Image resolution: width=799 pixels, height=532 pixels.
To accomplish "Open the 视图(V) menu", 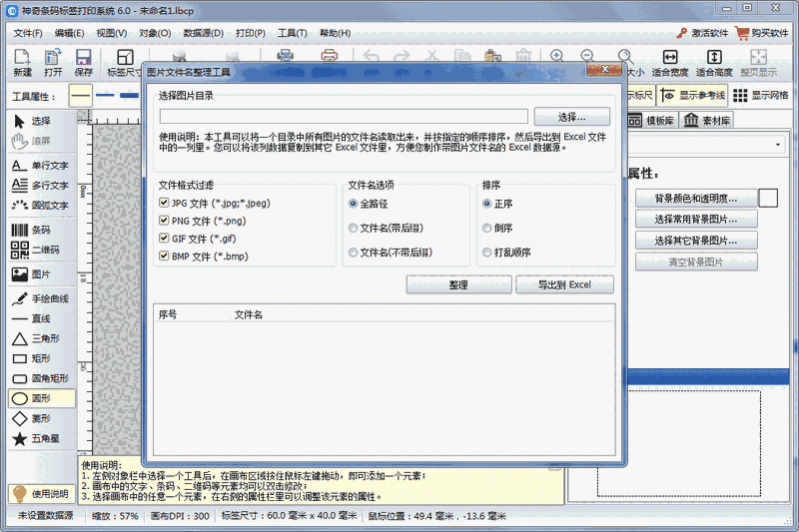I will tap(112, 33).
